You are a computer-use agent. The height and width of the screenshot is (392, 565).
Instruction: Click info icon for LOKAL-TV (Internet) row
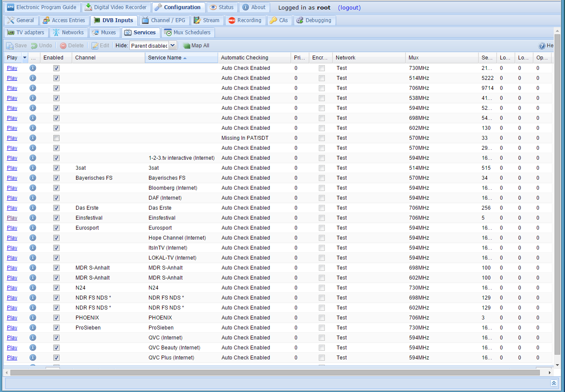33,258
